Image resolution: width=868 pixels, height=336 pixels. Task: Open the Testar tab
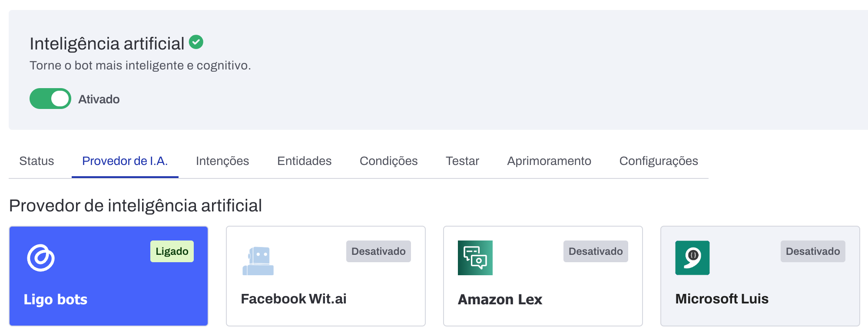pyautogui.click(x=462, y=161)
